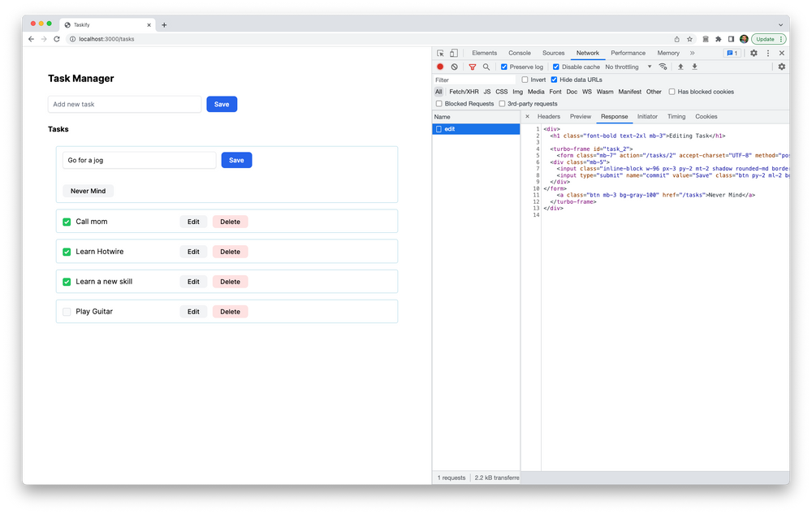Select the inspect element cursor icon
Viewport: 812px width, 514px height.
coord(441,51)
